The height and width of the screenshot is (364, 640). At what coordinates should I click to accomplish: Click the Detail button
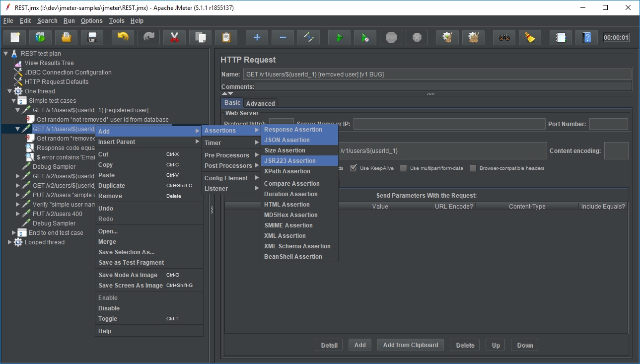[329, 345]
